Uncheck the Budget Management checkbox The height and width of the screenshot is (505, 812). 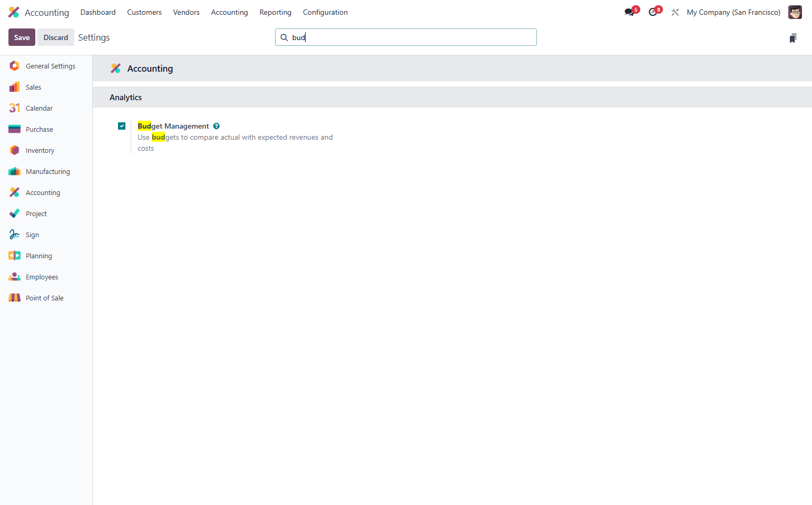coord(122,126)
